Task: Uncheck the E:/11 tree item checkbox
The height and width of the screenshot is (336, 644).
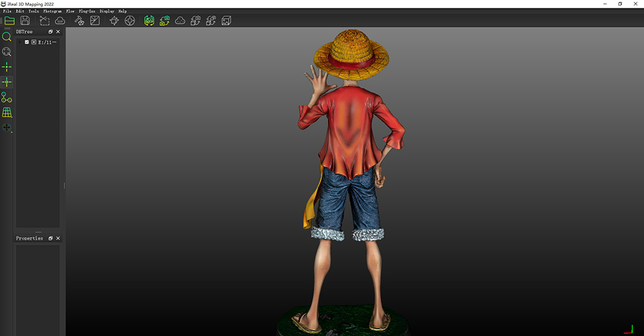Action: pos(26,42)
